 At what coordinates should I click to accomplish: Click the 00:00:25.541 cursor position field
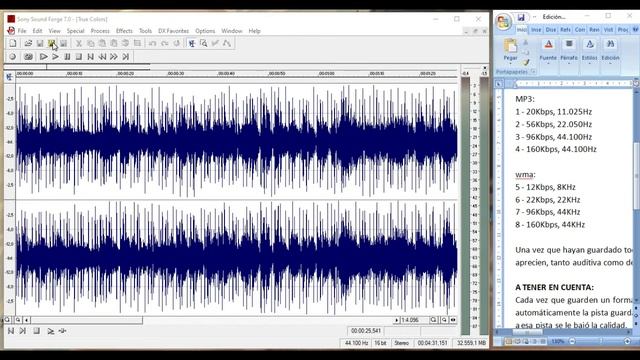(x=366, y=331)
